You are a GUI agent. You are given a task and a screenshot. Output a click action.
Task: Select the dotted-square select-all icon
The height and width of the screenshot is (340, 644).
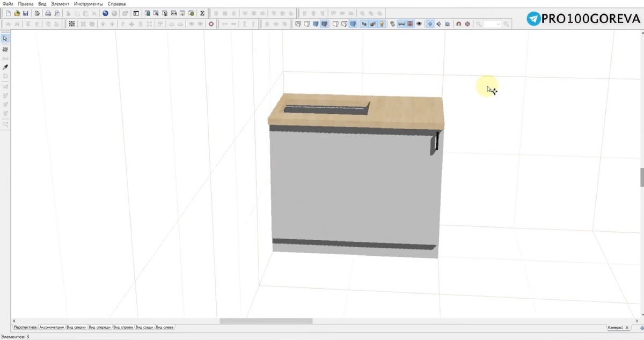[72, 24]
